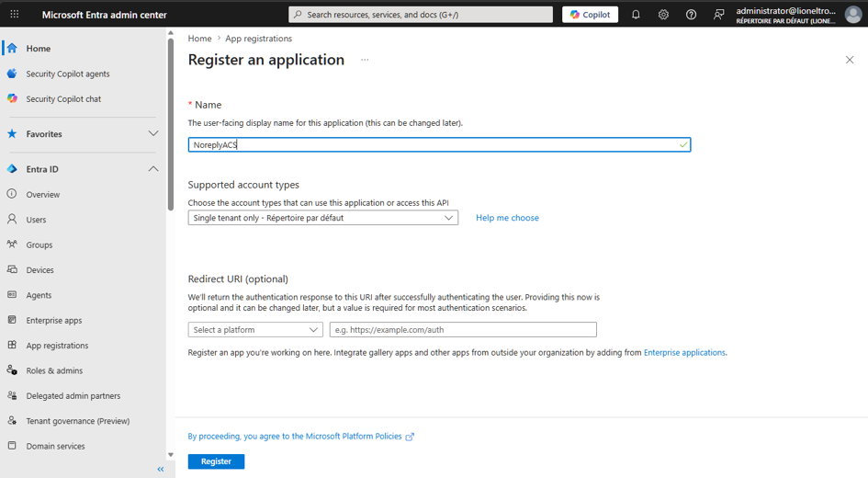The image size is (868, 478).
Task: Click the Users person icon
Action: coord(12,220)
